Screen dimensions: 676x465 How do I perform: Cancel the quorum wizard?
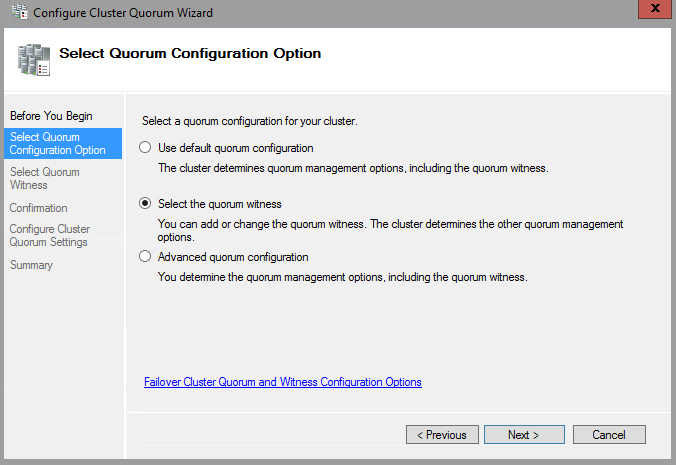608,435
